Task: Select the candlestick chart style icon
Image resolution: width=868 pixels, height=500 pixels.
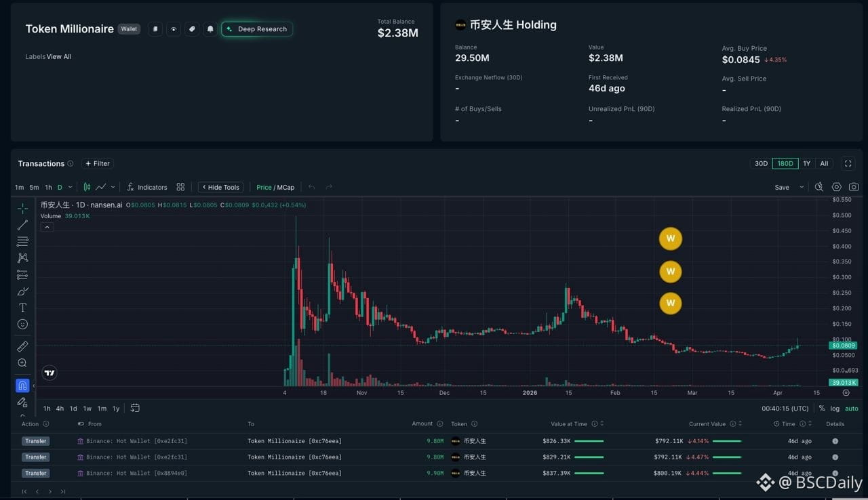Action: (x=87, y=187)
